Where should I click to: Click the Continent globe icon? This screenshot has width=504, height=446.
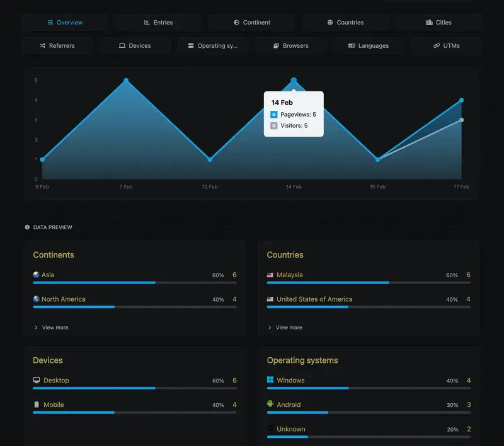tap(237, 23)
